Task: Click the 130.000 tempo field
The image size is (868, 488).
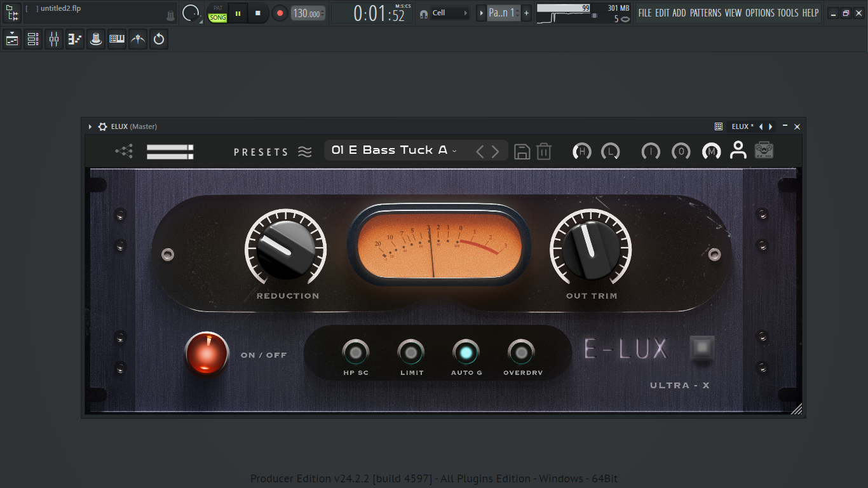Action: 308,13
